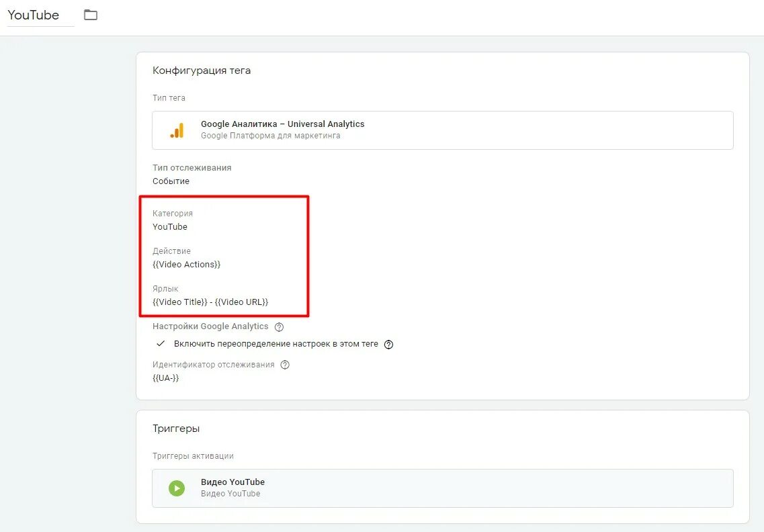The image size is (764, 532).
Task: Click the Категория field label
Action: pos(173,214)
